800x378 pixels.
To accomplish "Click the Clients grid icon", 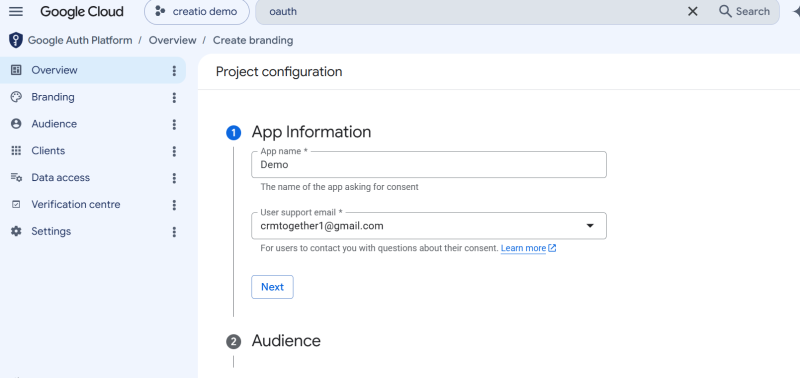I will tap(16, 151).
